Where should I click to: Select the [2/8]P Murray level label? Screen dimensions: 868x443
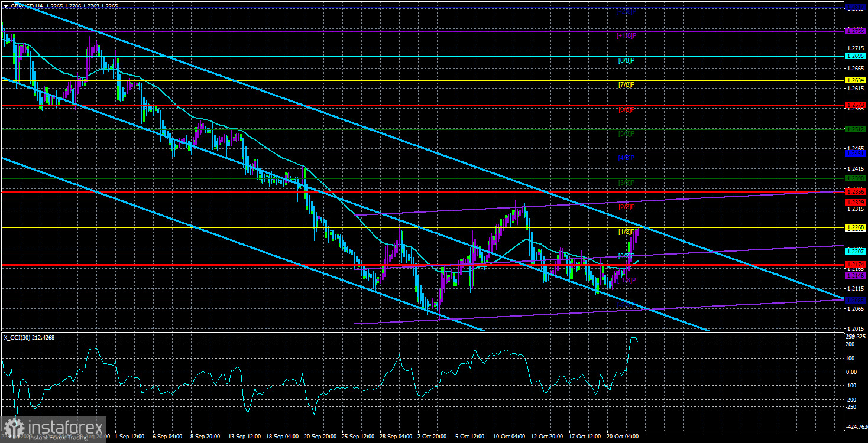(x=627, y=207)
